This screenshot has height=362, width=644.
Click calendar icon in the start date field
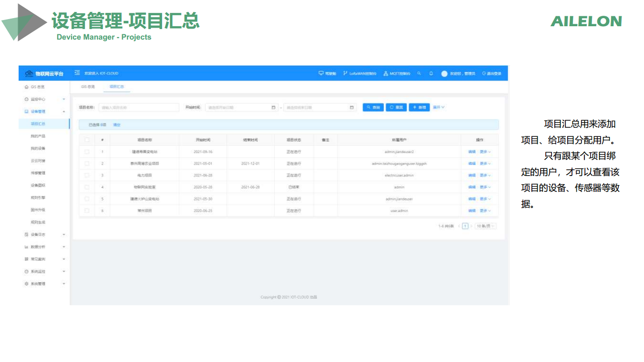coord(273,107)
